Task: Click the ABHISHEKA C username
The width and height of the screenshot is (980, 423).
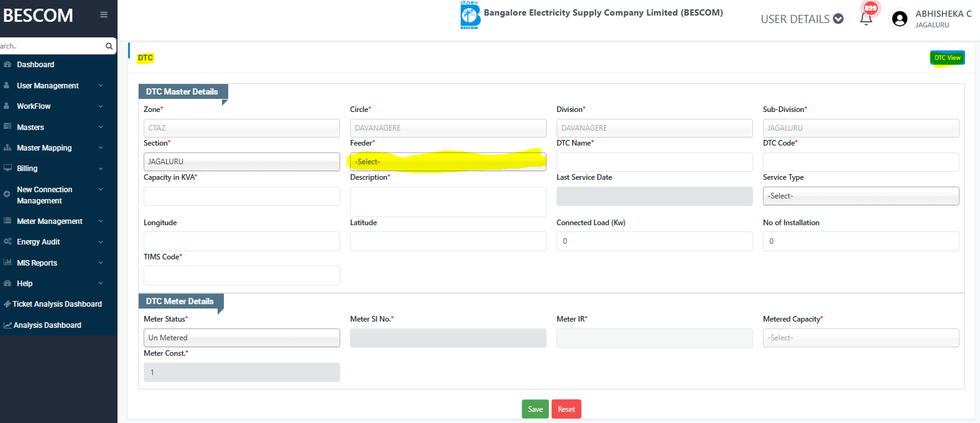Action: [x=943, y=14]
